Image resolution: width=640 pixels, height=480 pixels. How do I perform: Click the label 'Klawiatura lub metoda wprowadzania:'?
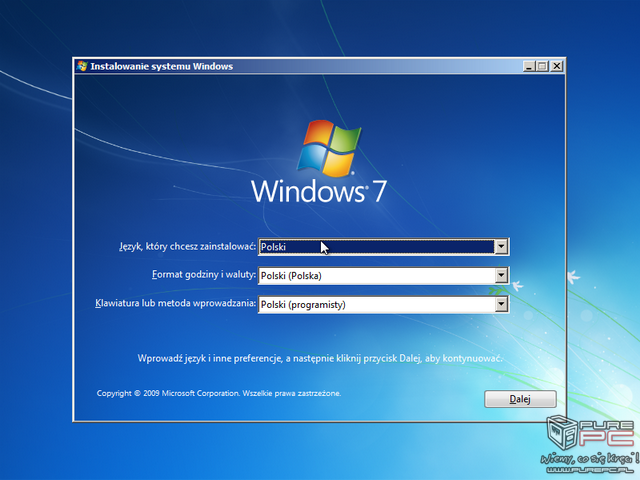[176, 304]
